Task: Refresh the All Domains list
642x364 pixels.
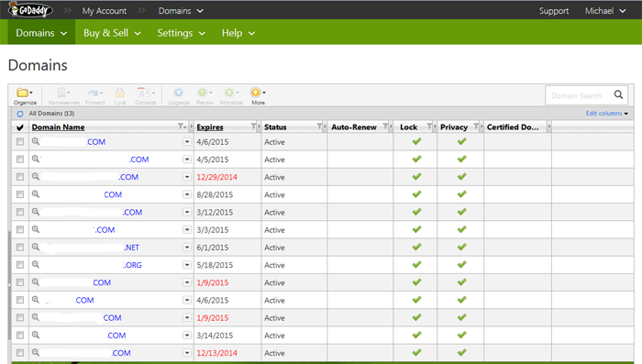Action: tap(19, 114)
